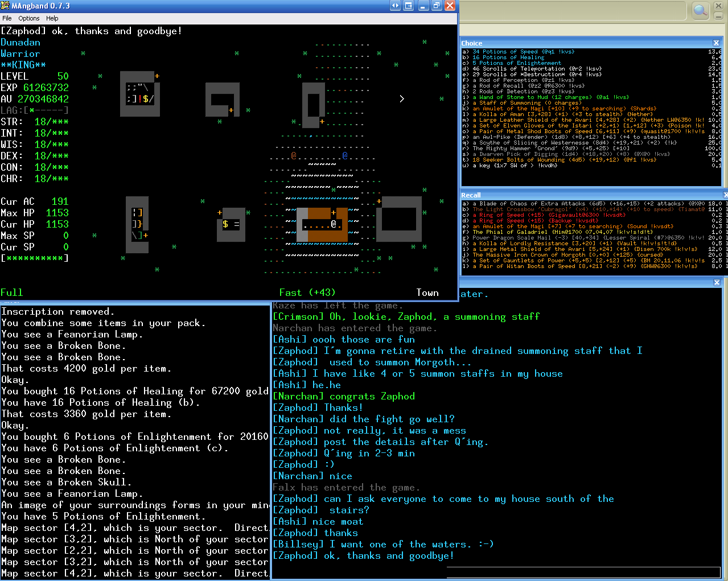Close the Choice inventory panel

pos(717,43)
